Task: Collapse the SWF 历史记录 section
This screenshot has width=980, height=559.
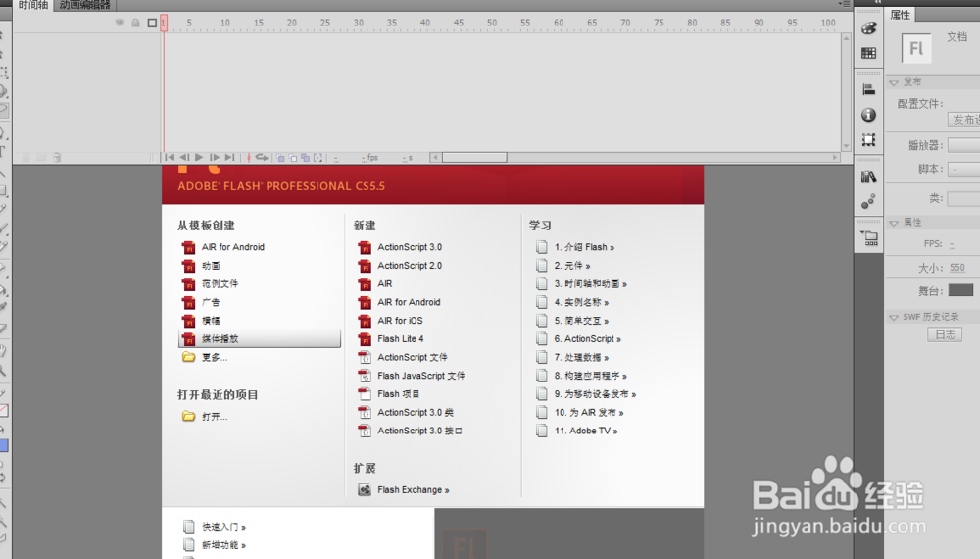Action: coord(894,317)
